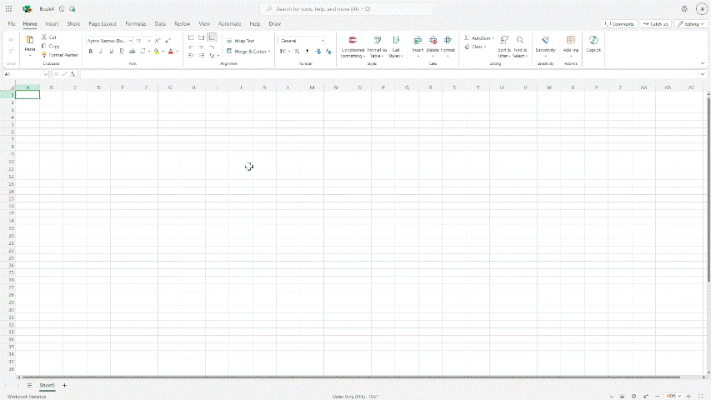Open the app launcher grid icon
The image size is (711, 400).
tap(9, 9)
